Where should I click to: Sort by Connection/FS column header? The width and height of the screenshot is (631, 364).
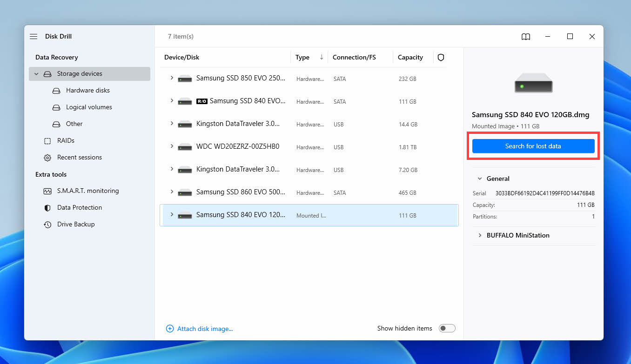pyautogui.click(x=354, y=57)
